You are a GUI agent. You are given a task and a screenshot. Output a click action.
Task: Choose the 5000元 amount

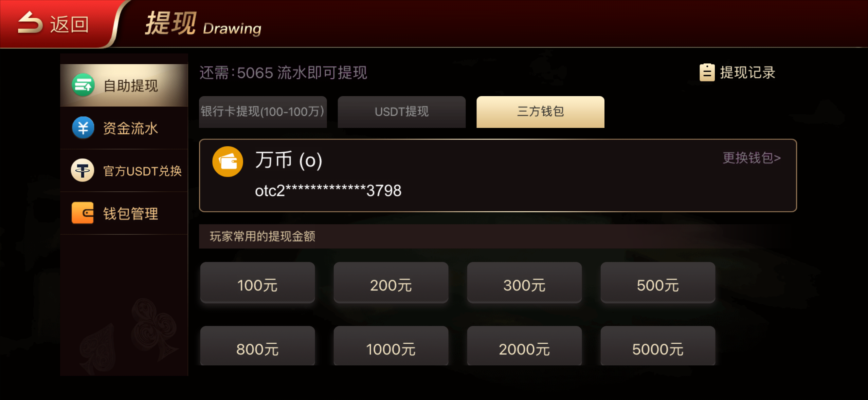[x=658, y=346]
